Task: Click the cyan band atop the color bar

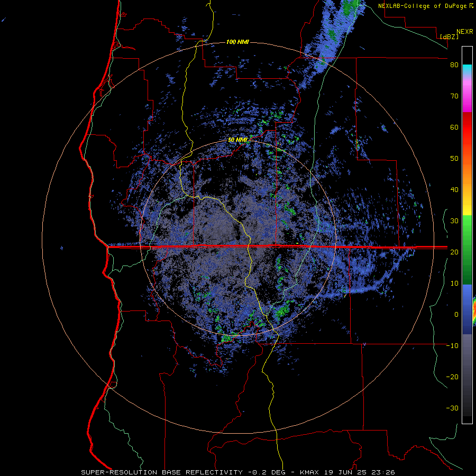Action: tap(467, 70)
